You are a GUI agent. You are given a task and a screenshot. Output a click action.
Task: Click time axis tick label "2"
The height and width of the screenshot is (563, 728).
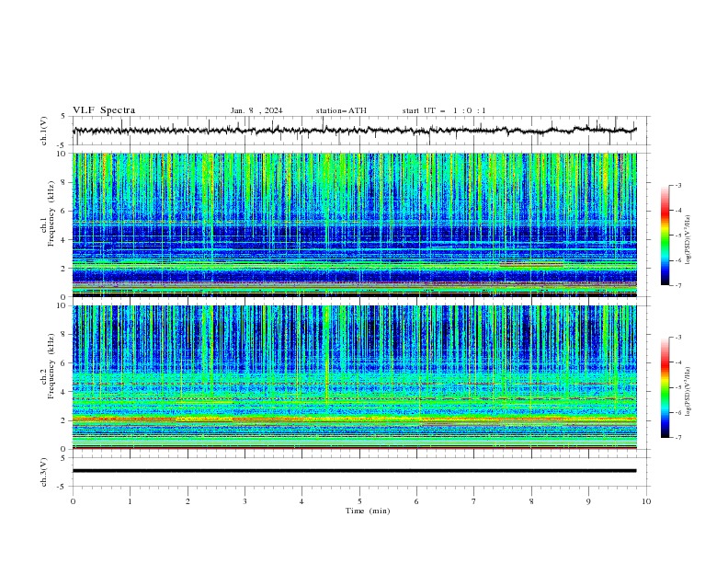[x=188, y=501]
